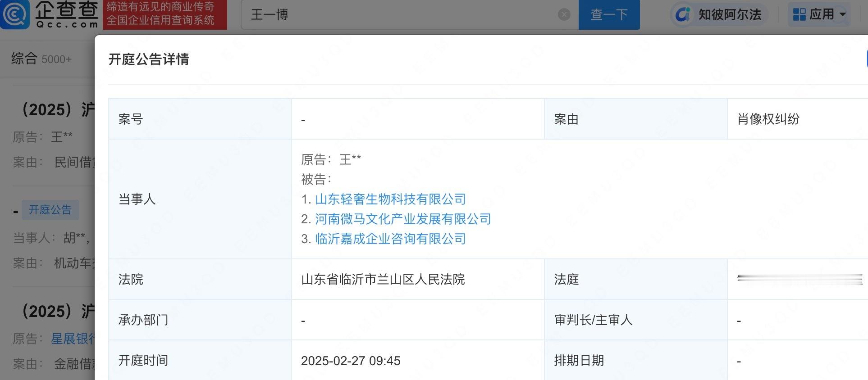Click the 法院 label cell
The image size is (868, 380).
click(200, 279)
